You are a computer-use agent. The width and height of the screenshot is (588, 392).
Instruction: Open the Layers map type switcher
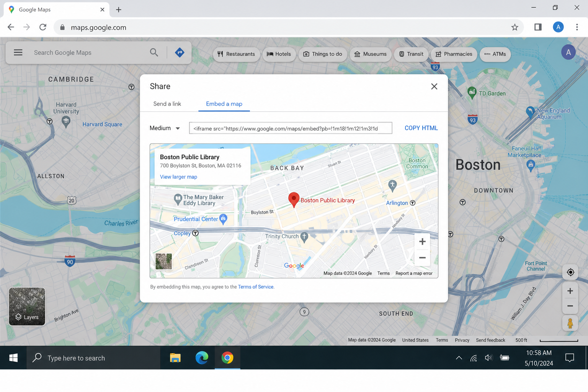point(27,306)
